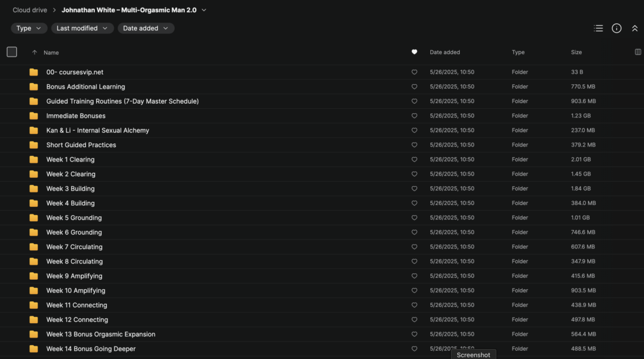Image resolution: width=644 pixels, height=359 pixels.
Task: Open the info panel icon
Action: 616,28
